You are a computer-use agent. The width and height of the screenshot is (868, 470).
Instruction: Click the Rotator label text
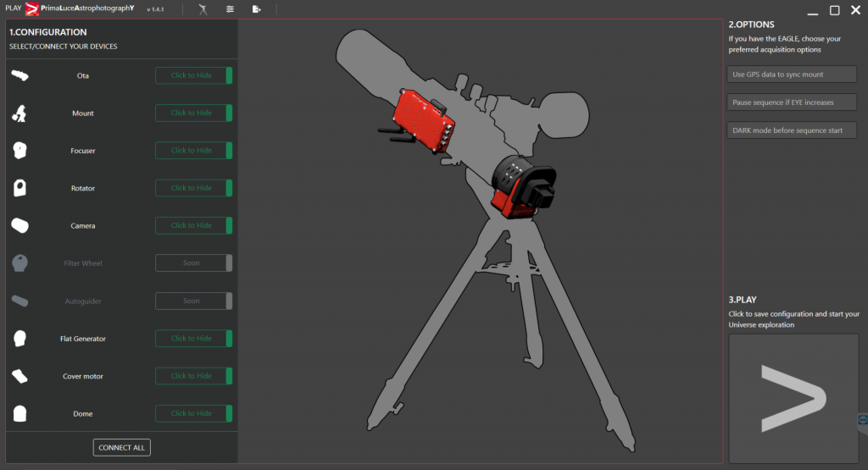pyautogui.click(x=83, y=189)
